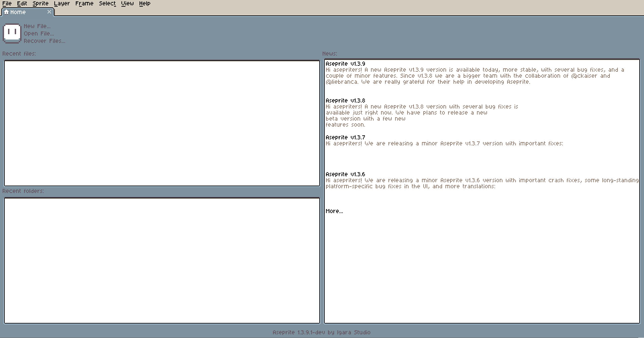
Task: Click the 'couple of minor features.' line
Action: (x=468, y=76)
